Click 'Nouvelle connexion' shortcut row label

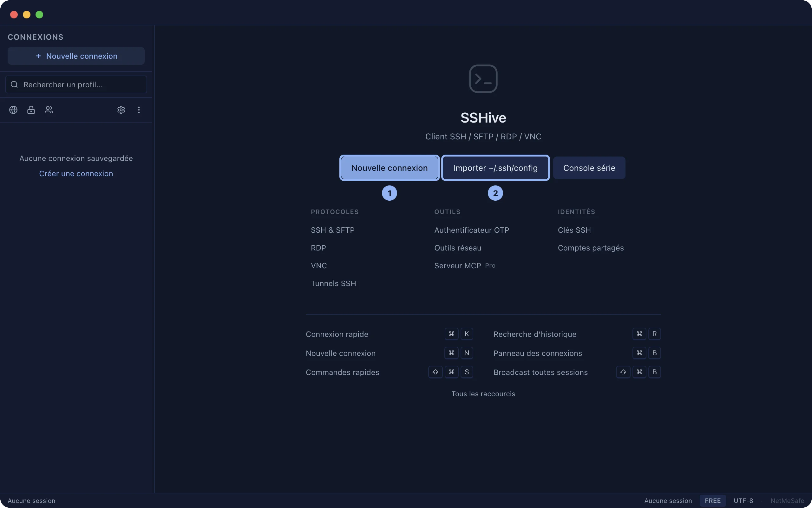pyautogui.click(x=341, y=353)
